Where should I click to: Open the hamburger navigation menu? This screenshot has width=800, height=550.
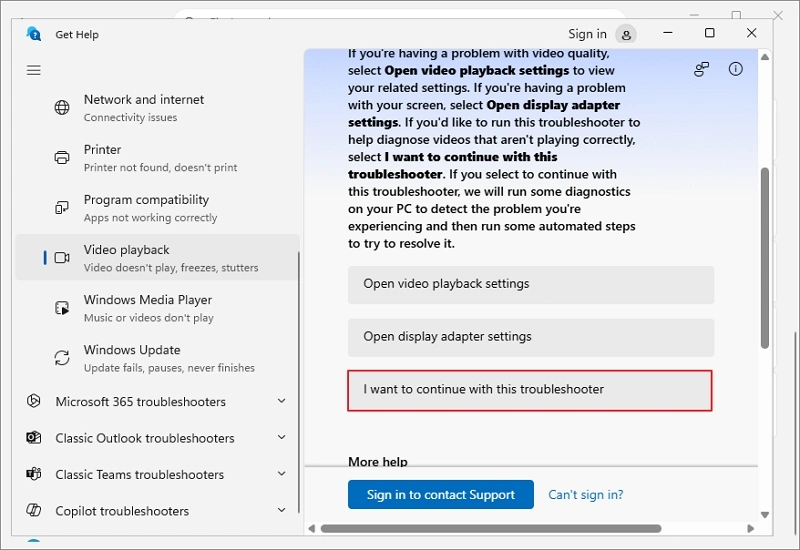click(34, 70)
